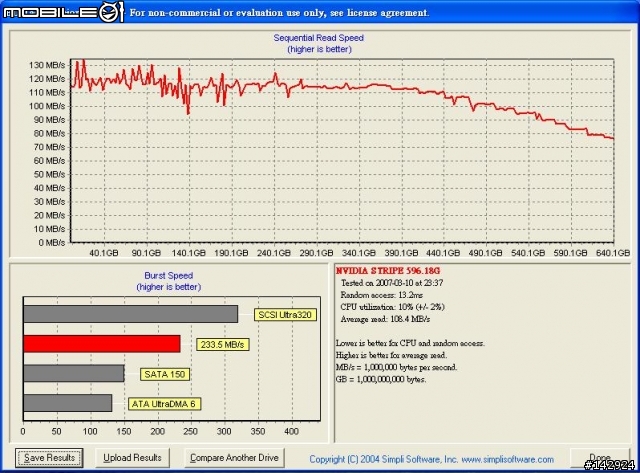Click the 400 tick on burst axis
Screen dimensions: 640x473
tap(291, 431)
